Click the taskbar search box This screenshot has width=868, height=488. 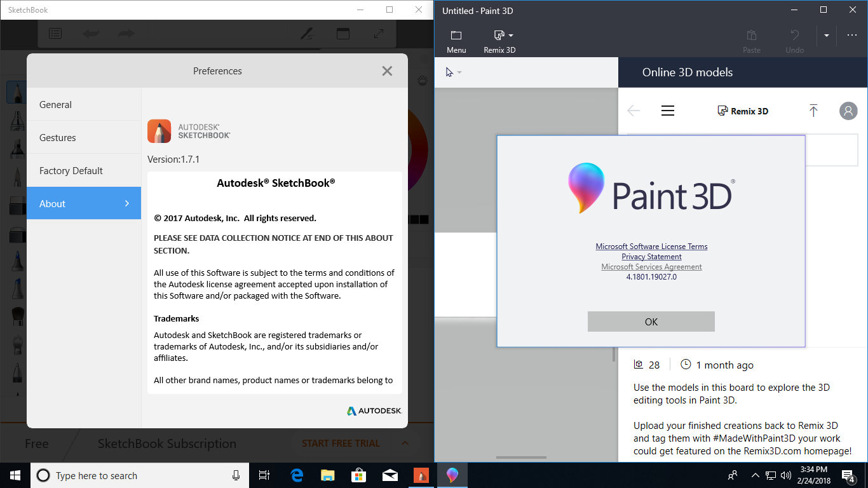click(x=140, y=475)
